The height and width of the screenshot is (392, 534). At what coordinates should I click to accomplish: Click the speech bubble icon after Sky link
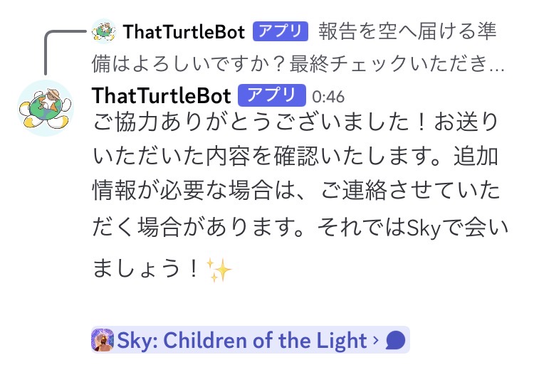coord(395,341)
